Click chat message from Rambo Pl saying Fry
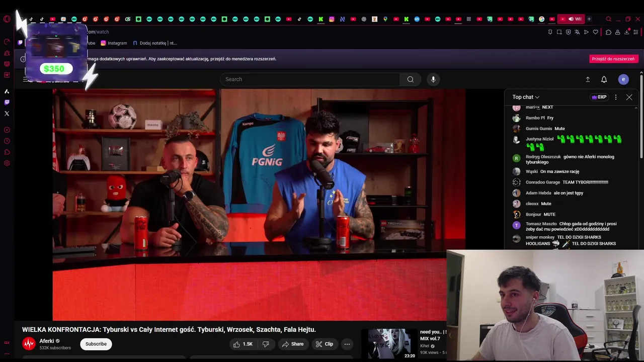The image size is (644, 362). pyautogui.click(x=539, y=118)
